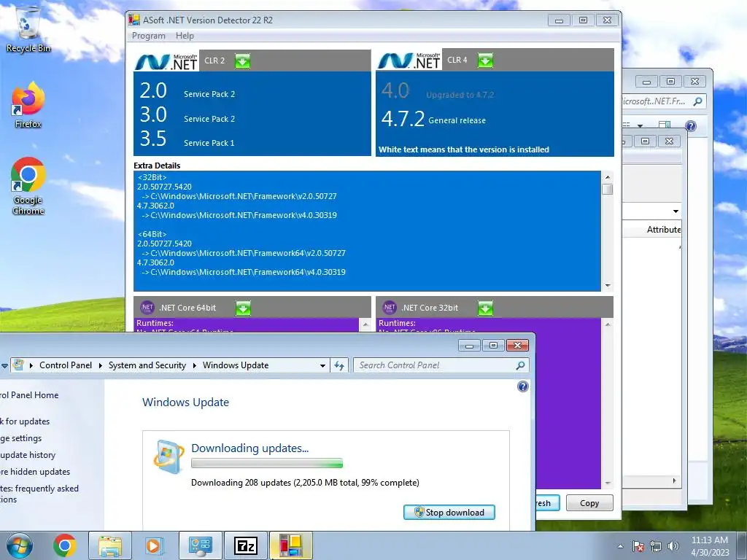Image resolution: width=747 pixels, height=560 pixels.
Task: Select the .NET Version Detector taskbar button
Action: [x=291, y=545]
